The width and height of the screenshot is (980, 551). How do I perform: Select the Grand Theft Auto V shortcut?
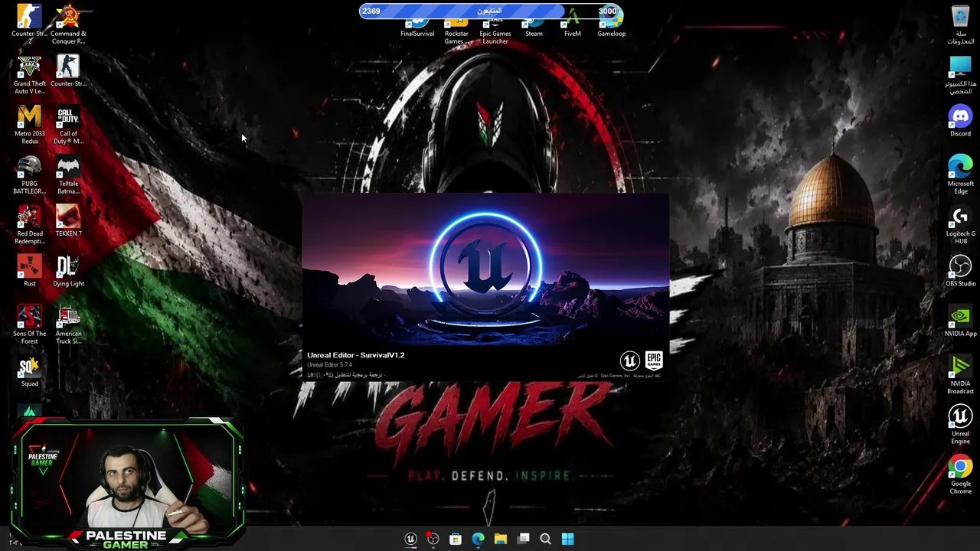coord(29,74)
